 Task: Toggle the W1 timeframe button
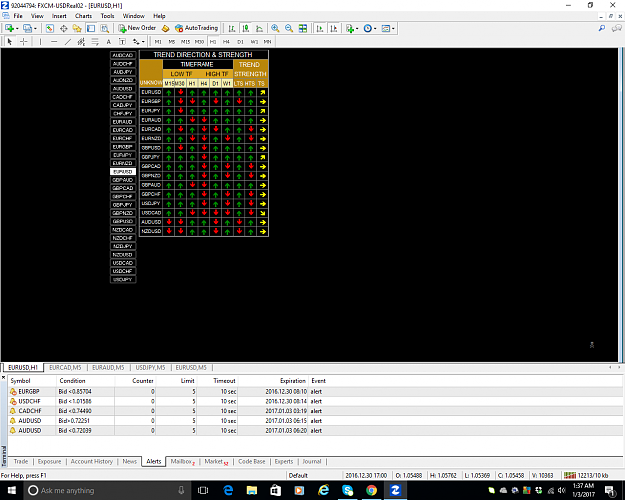click(254, 41)
